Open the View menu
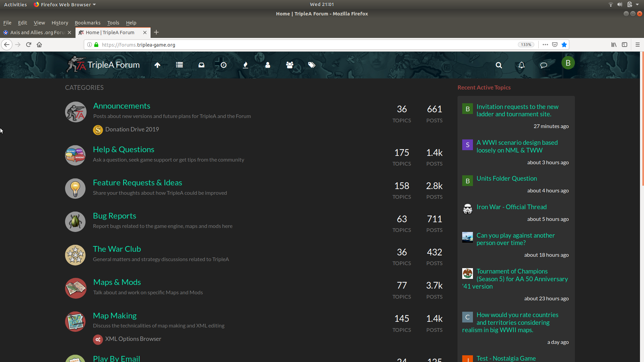Viewport: 644px width, 362px height. coord(39,23)
